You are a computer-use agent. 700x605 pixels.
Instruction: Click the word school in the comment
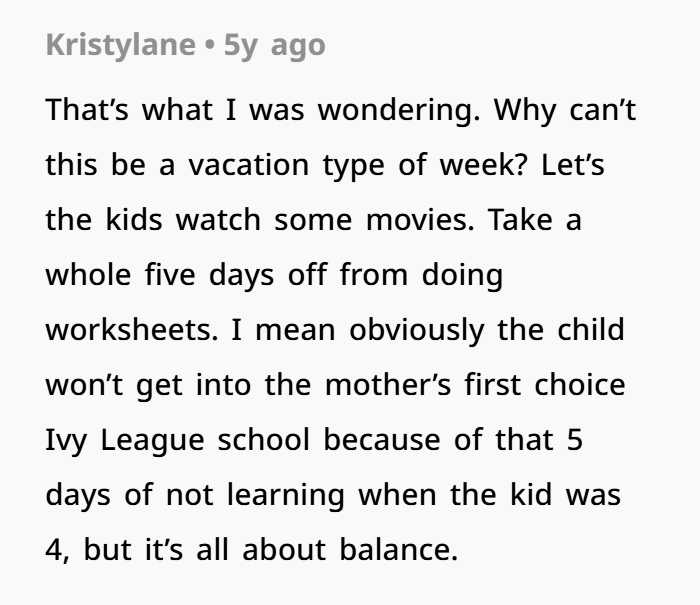tap(263, 440)
